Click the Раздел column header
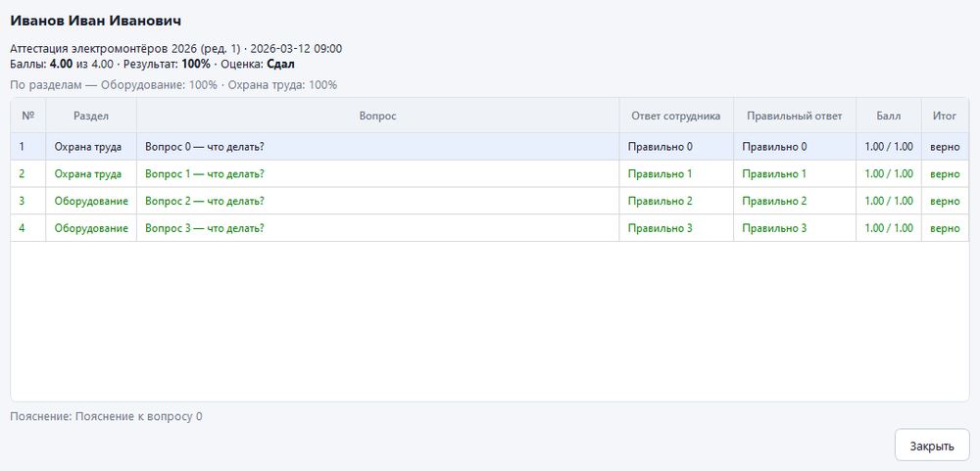The image size is (980, 471). [x=91, y=116]
